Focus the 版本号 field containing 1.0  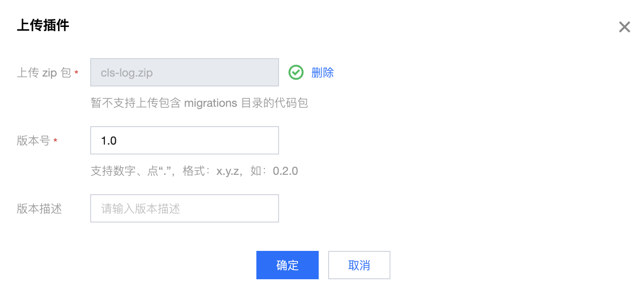[185, 140]
